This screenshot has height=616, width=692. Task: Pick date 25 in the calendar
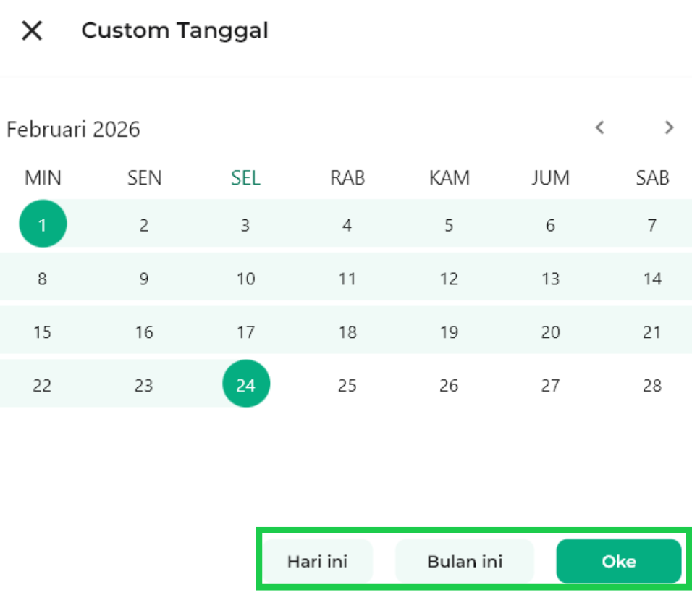[x=347, y=385]
